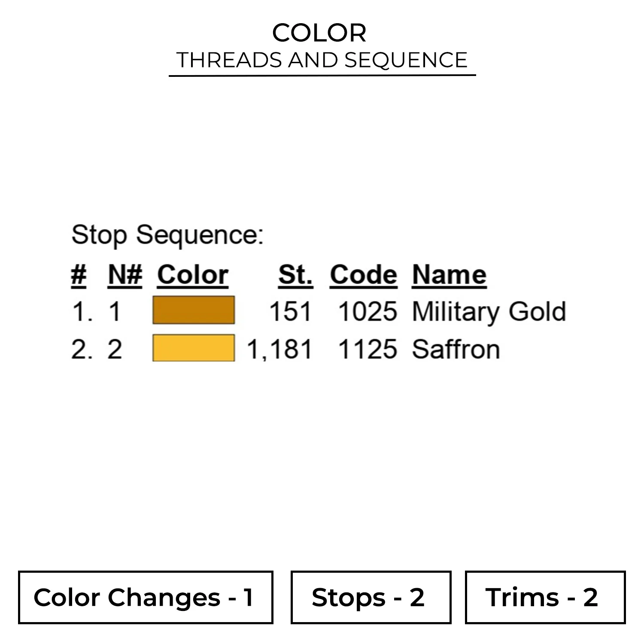The width and height of the screenshot is (644, 644).
Task: Select the Military Gold thread name
Action: coord(489,311)
